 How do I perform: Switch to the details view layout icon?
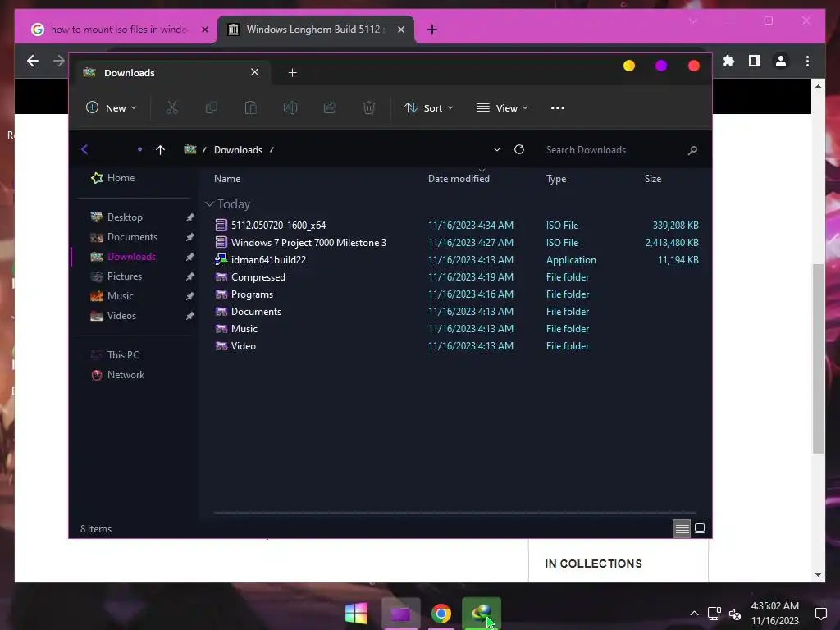(682, 529)
